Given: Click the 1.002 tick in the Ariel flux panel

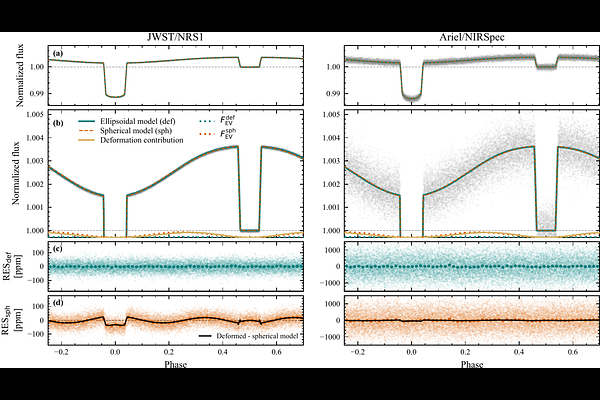Looking at the screenshot, I should (331, 184).
